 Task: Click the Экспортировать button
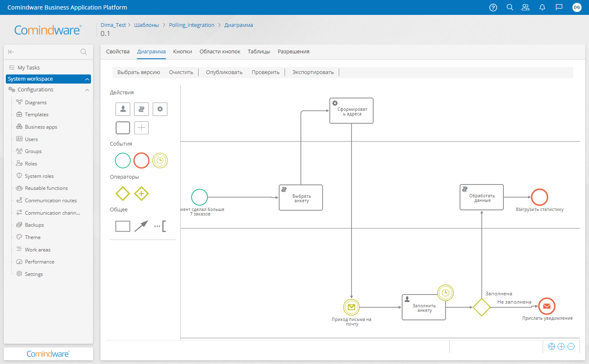(313, 72)
